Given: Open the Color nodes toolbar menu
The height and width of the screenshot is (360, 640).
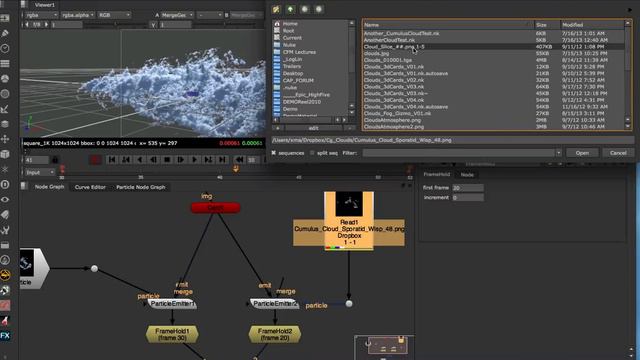Looking at the screenshot, I should pyautogui.click(x=5, y=78).
